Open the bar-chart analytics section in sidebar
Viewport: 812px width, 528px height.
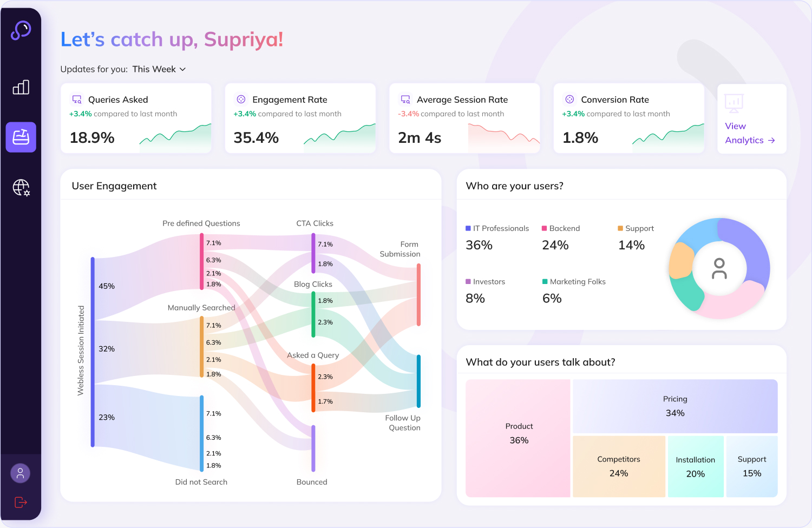click(21, 87)
